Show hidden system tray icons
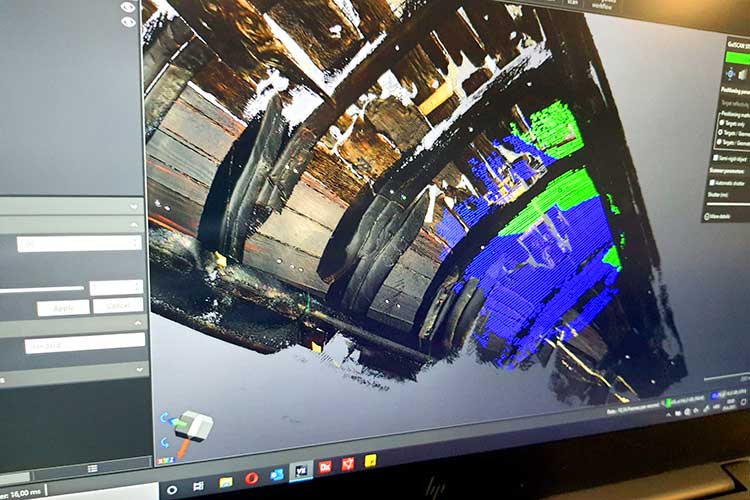Screen dimensions: 750x500 pos(668,415)
